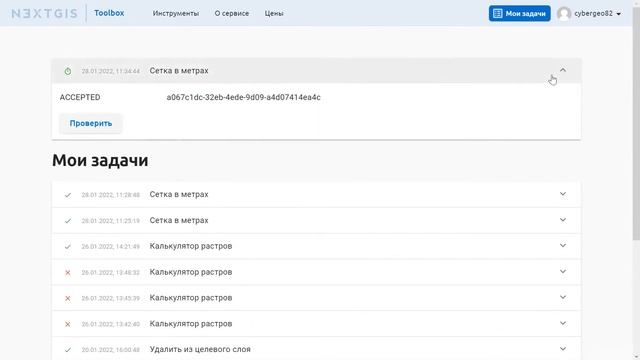
Task: Expand the 13:48 Калькулятор растров task
Action: tap(563, 271)
